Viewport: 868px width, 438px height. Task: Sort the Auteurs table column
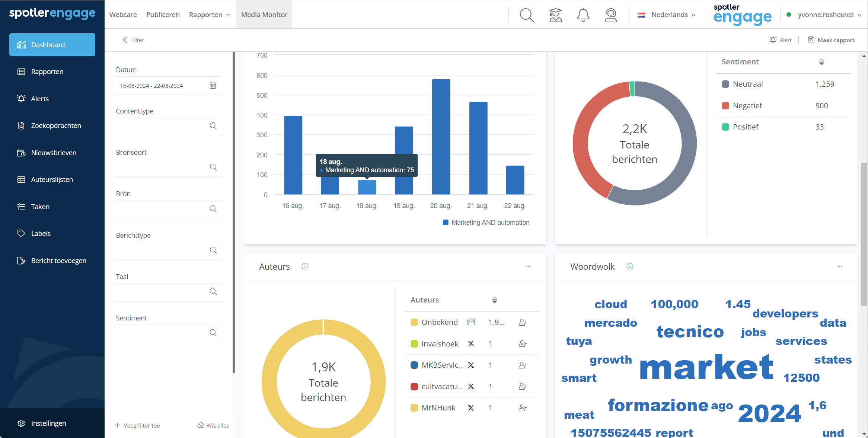(x=495, y=300)
